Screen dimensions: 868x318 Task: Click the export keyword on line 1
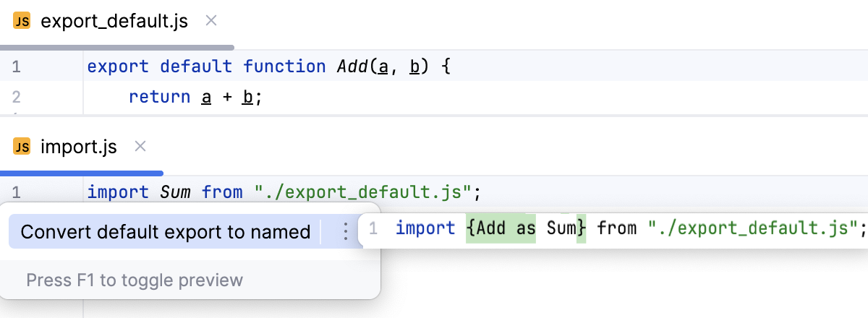[x=118, y=67]
